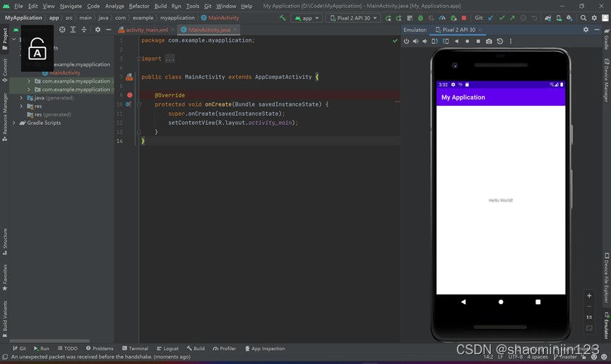Click the emulator snapshots icon
The width and height of the screenshot is (611, 364).
pos(500,41)
